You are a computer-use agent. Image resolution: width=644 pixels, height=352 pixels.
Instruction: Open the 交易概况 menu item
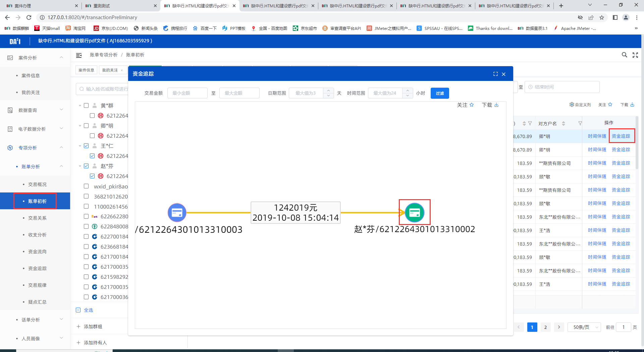[x=37, y=184]
